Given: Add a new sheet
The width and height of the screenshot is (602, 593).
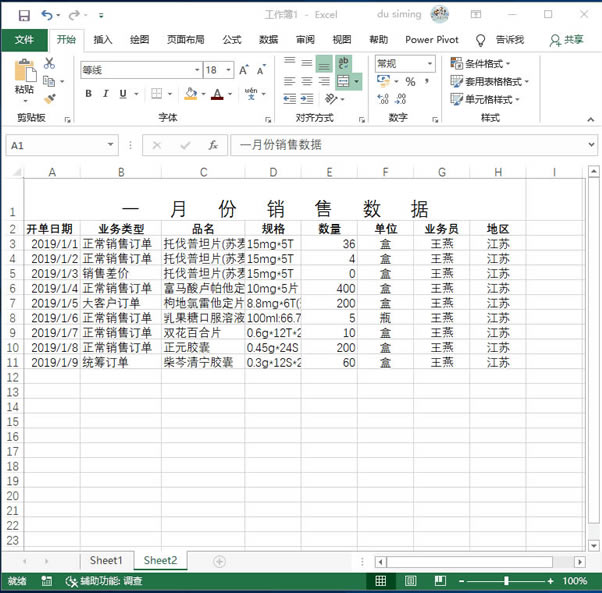Looking at the screenshot, I should pos(219,562).
